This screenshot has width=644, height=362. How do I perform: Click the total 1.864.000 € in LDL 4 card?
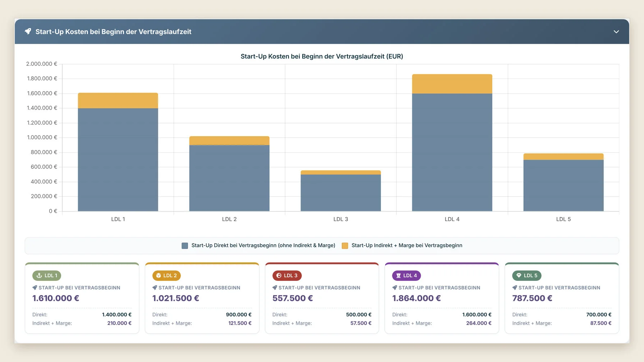point(417,298)
